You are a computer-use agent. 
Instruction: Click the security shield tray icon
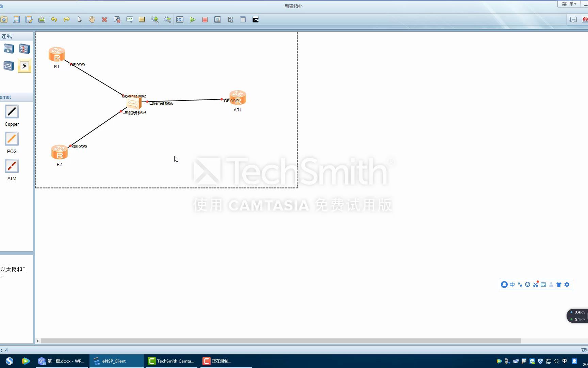[540, 361]
